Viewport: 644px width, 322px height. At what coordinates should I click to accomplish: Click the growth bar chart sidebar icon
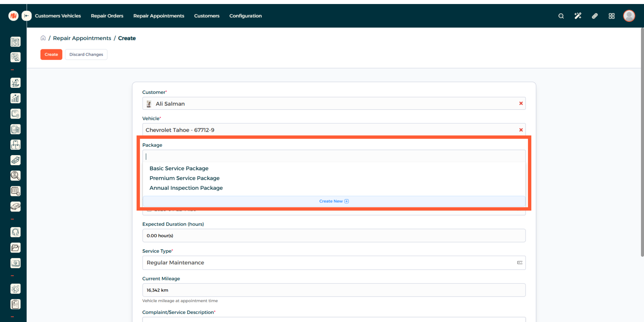tap(15, 98)
